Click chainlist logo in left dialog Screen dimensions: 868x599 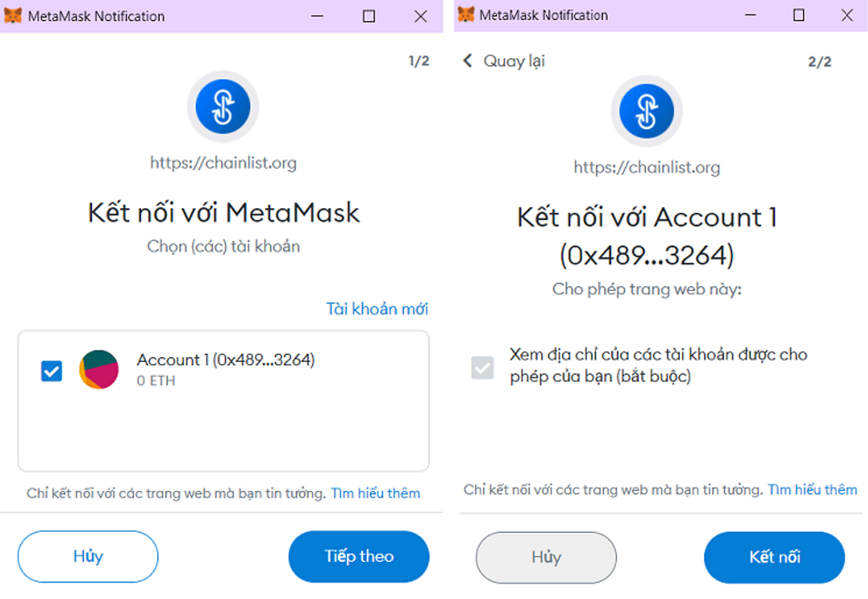pyautogui.click(x=223, y=107)
